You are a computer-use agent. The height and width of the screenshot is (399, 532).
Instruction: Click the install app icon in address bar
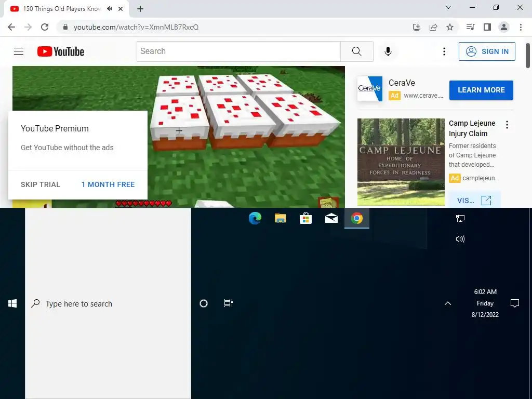(417, 27)
